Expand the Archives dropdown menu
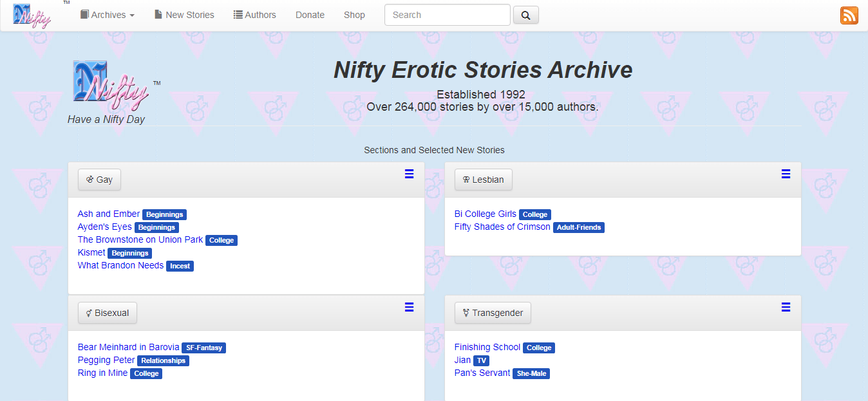The image size is (868, 401). pos(108,15)
